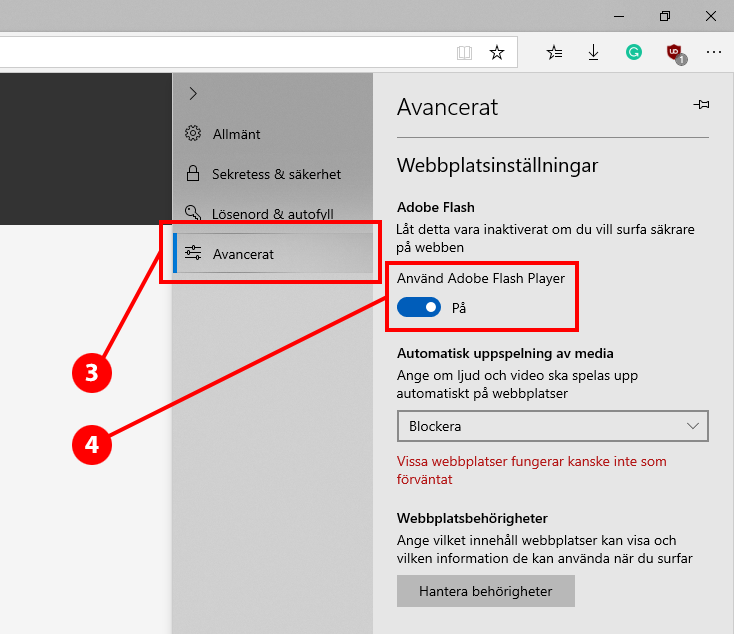Turn off the Använd Adobe Flash Player switch
Viewport: 734px width, 634px height.
(418, 308)
